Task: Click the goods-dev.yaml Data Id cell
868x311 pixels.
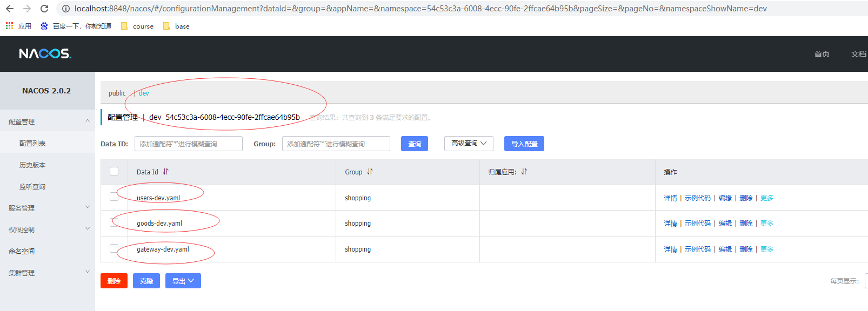Action: [159, 224]
